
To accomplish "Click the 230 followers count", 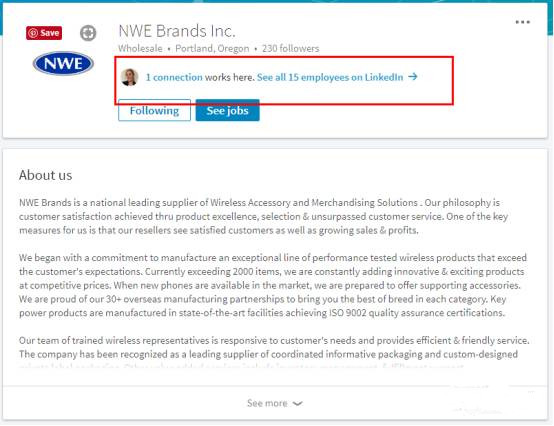I will pos(290,48).
